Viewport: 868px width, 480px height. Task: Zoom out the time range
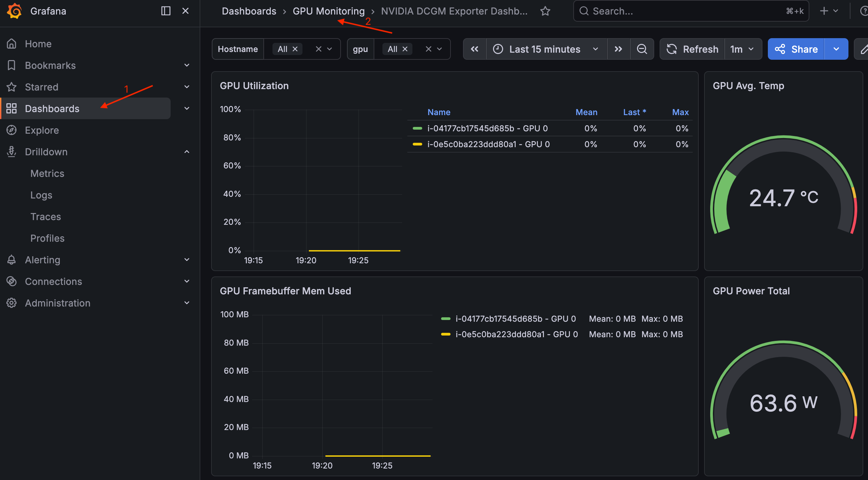(x=642, y=49)
